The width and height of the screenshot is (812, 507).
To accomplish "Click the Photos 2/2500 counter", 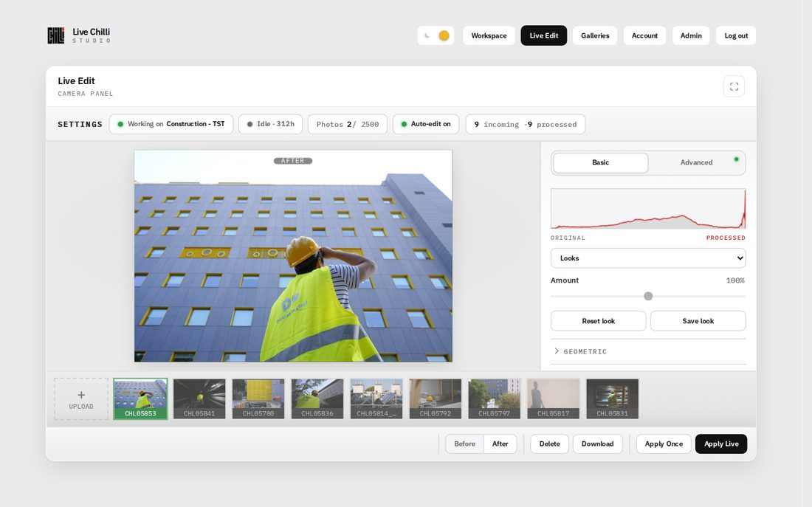I will [348, 124].
